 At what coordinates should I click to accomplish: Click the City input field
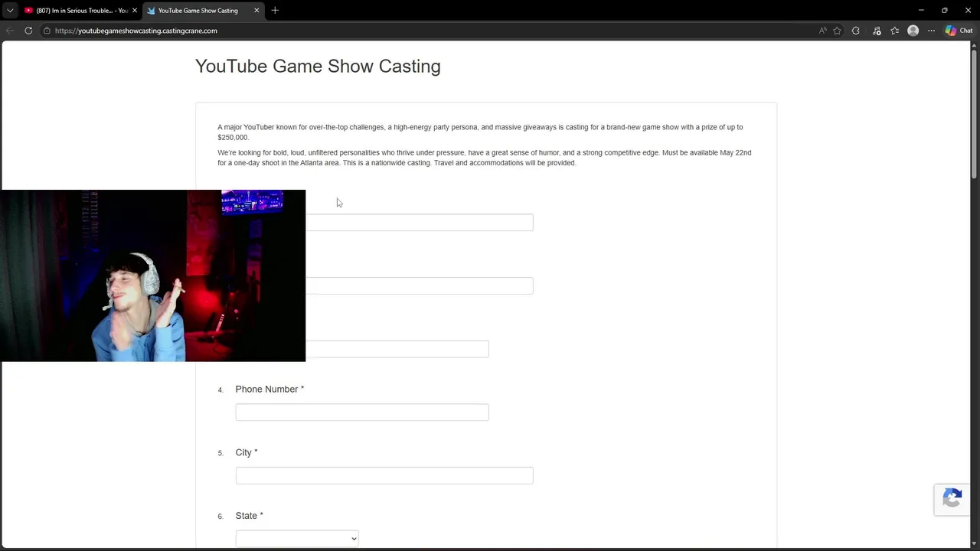(x=384, y=475)
